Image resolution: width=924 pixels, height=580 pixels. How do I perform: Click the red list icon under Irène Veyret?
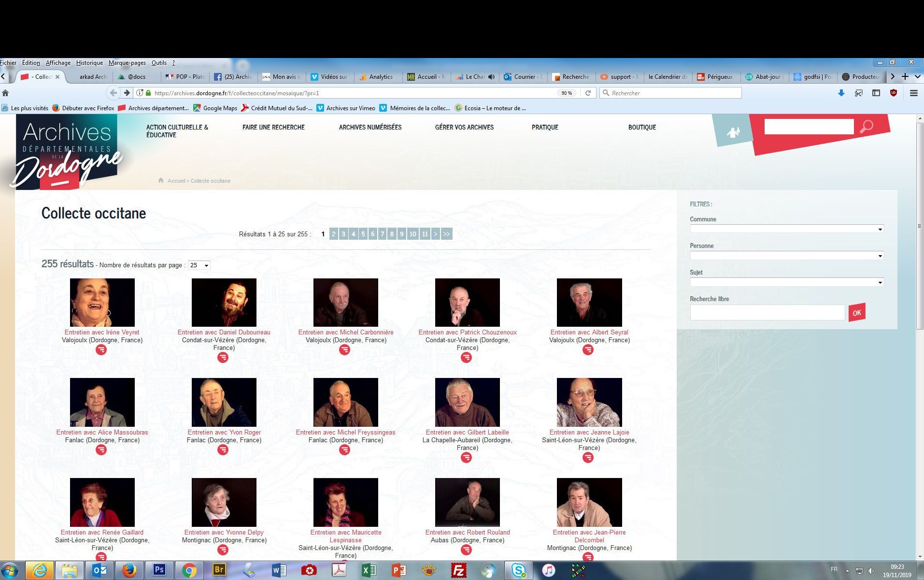tap(101, 350)
